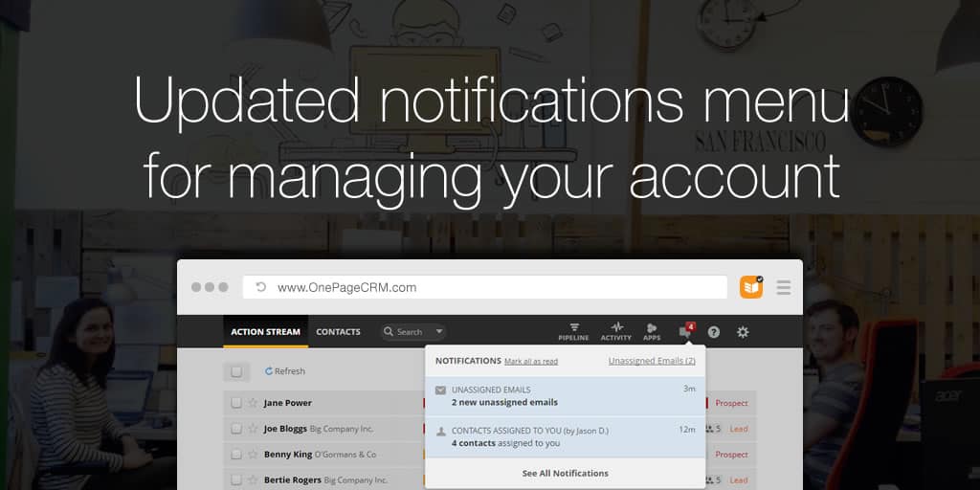Check the Bertie Rogers row checkbox
Screen dimensions: 980x490
pos(235,480)
